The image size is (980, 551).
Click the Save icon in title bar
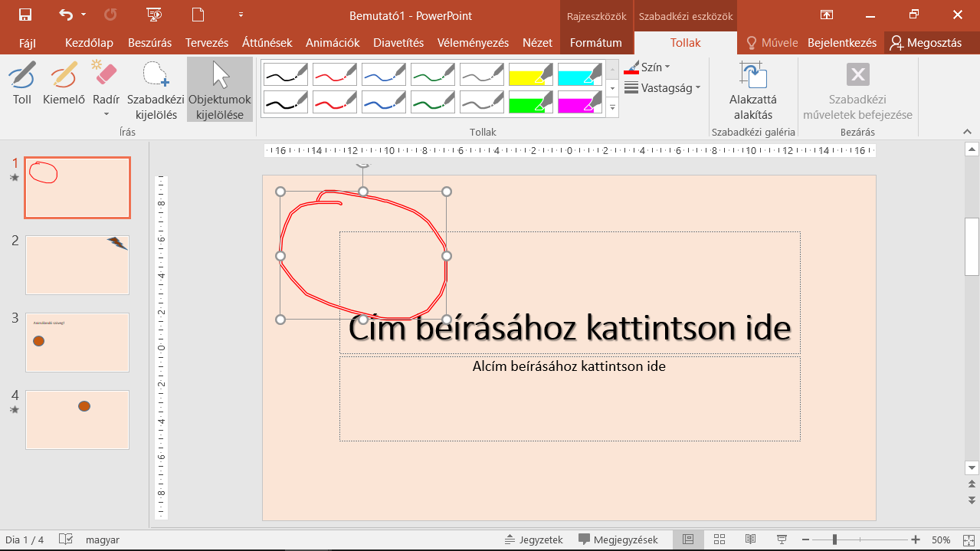[25, 15]
